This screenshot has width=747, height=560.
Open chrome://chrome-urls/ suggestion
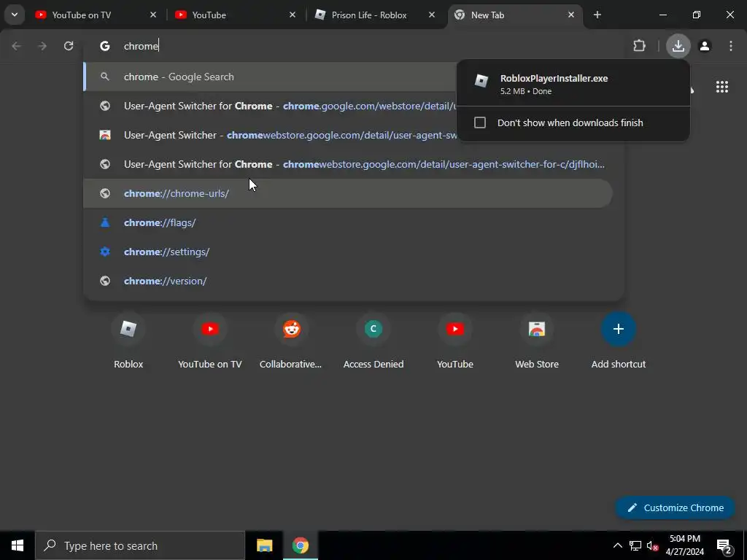(x=348, y=193)
